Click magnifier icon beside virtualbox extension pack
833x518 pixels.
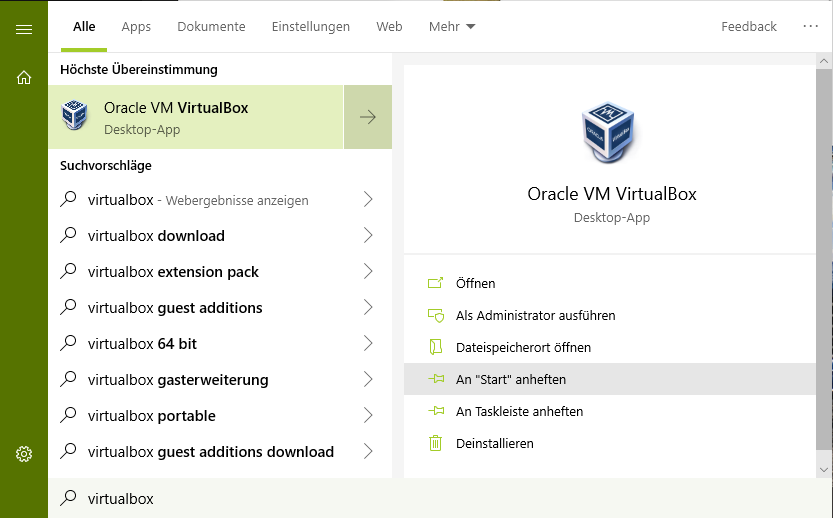point(68,271)
